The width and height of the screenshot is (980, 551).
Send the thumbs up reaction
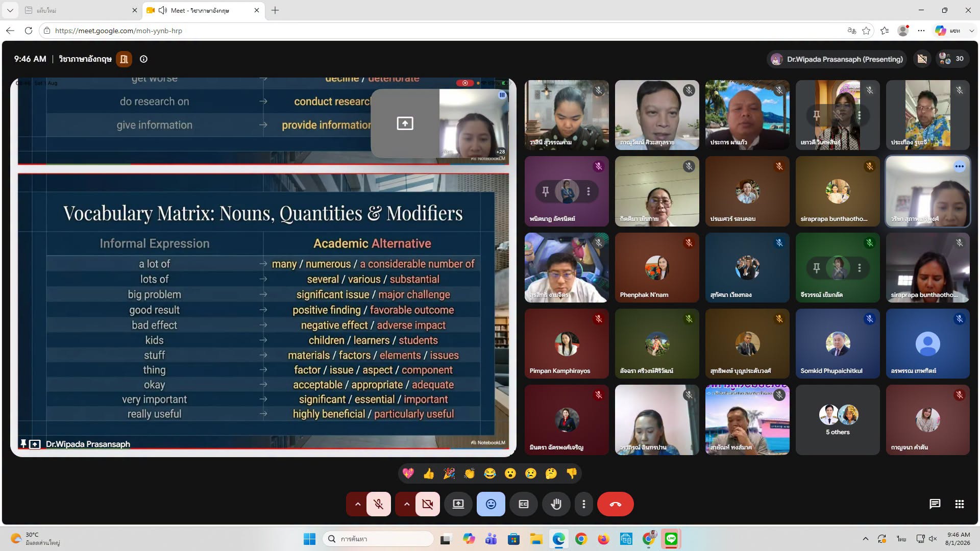(429, 473)
